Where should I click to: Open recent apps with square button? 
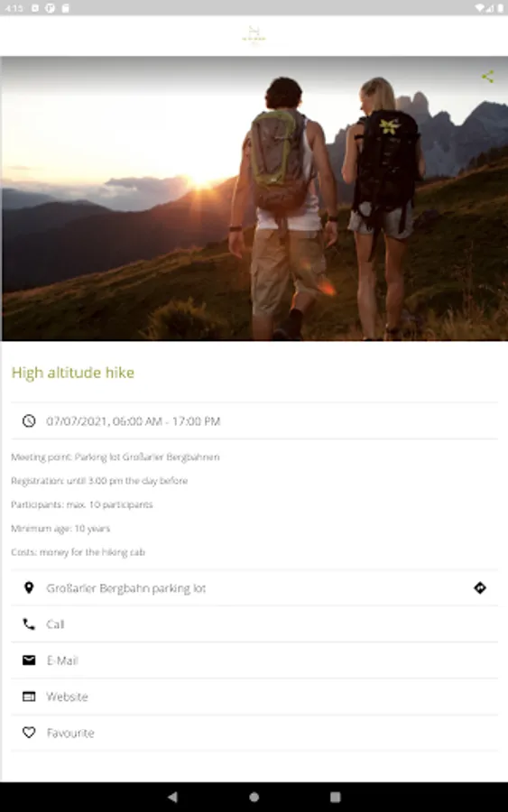336,797
